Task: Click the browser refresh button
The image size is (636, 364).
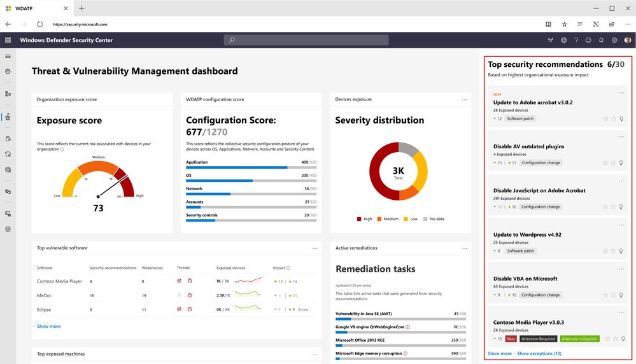Action: click(x=39, y=24)
